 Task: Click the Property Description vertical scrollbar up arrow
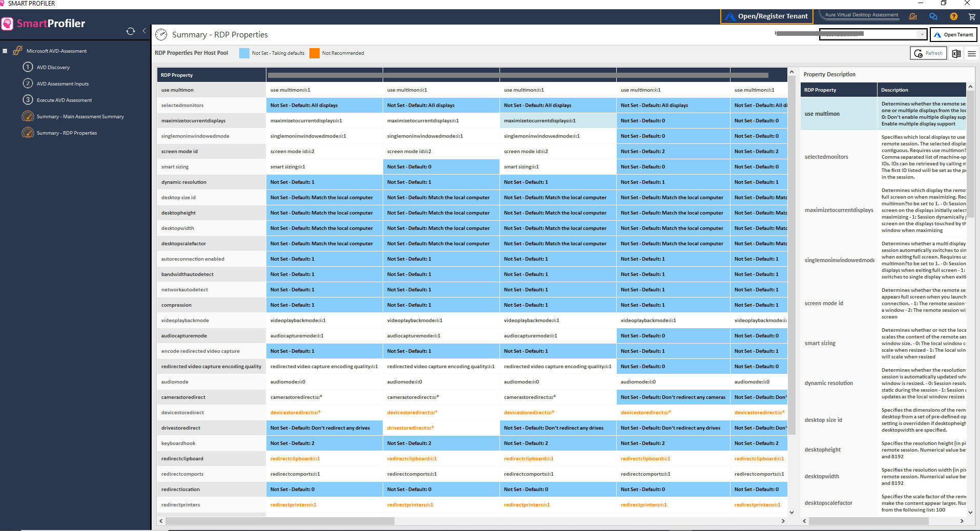(970, 87)
